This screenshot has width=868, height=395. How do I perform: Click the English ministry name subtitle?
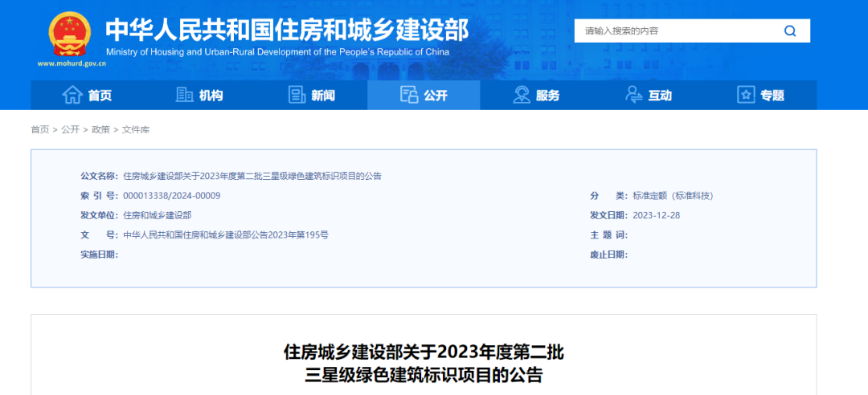click(x=277, y=52)
